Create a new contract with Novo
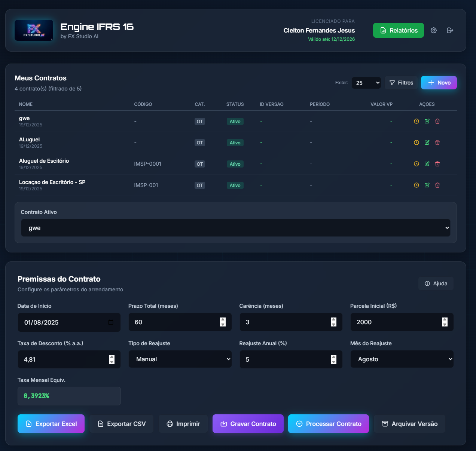 click(439, 83)
